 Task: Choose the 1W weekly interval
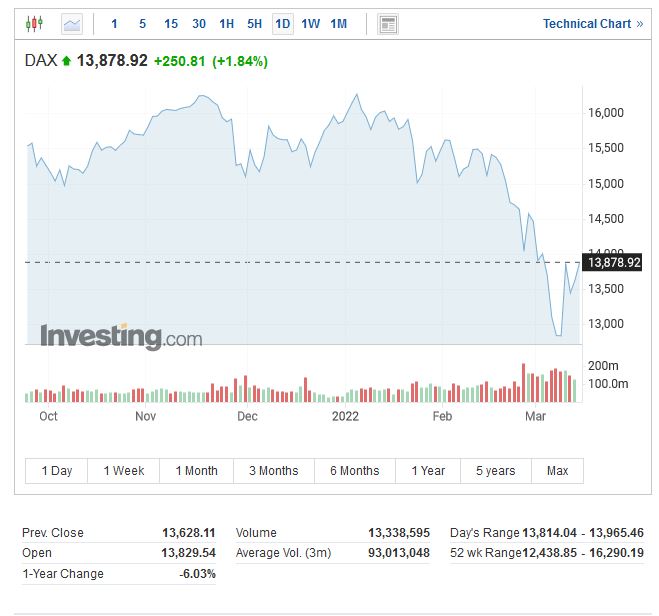tap(311, 23)
